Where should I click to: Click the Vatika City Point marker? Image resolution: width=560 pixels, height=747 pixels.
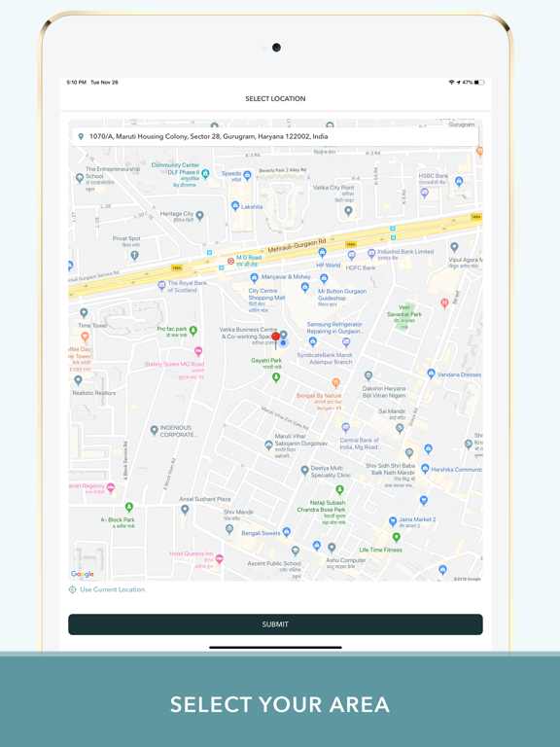(349, 210)
